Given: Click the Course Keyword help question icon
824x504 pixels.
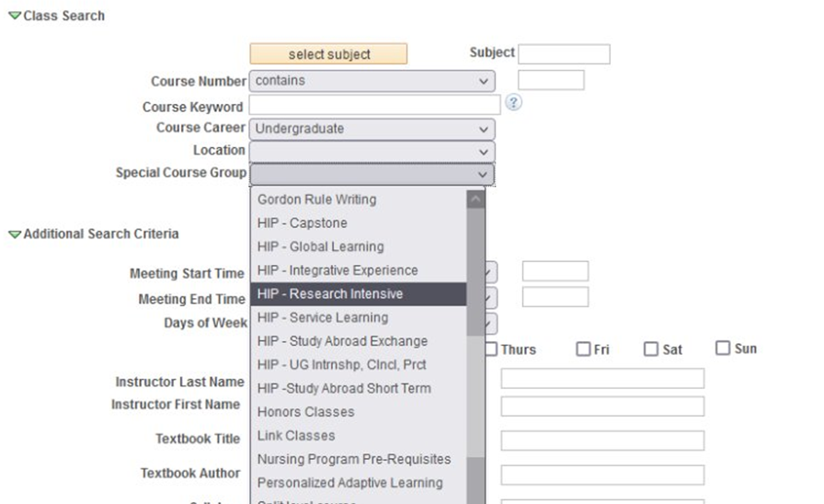Looking at the screenshot, I should coord(514,103).
